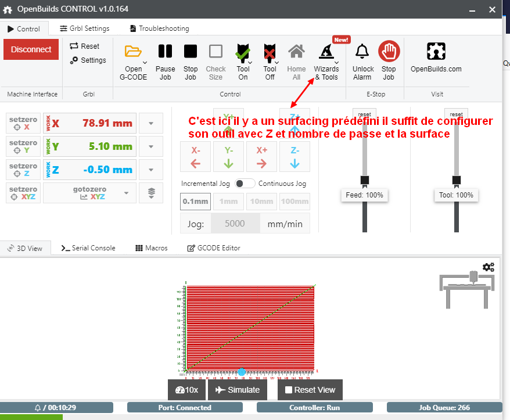510x420 pixels.
Task: Adjust Feed 100% slider handle
Action: [365, 180]
